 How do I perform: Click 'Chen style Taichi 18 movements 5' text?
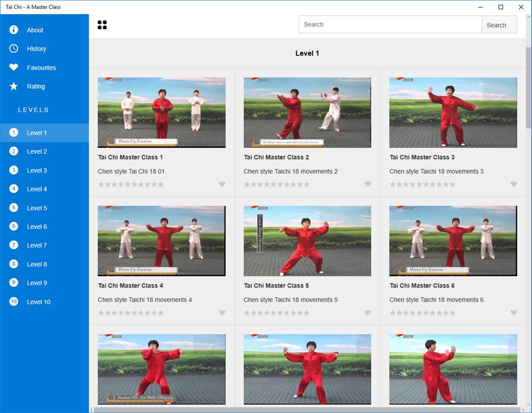tap(290, 300)
